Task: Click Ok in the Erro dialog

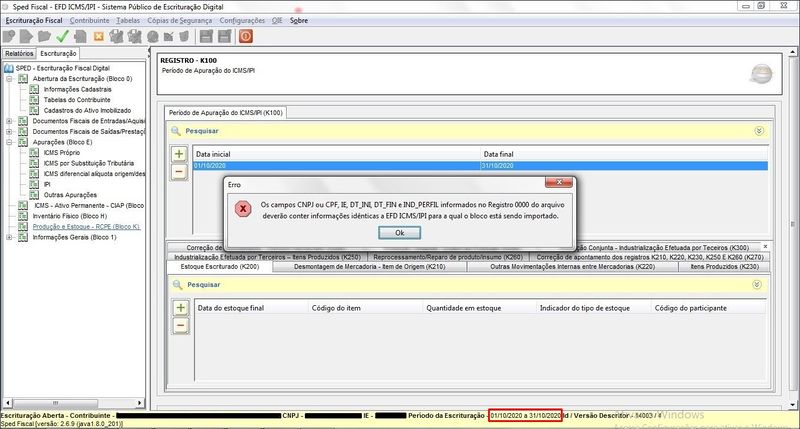Action: click(x=399, y=233)
